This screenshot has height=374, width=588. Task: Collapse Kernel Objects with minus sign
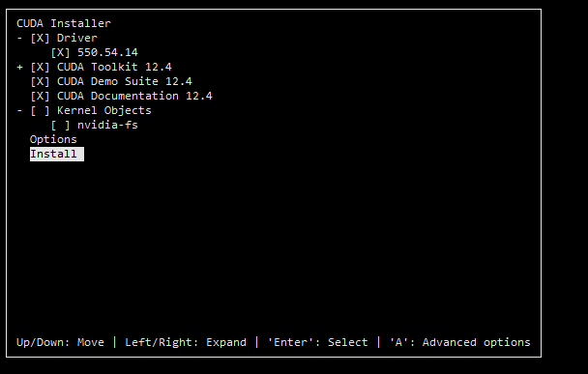tap(19, 110)
